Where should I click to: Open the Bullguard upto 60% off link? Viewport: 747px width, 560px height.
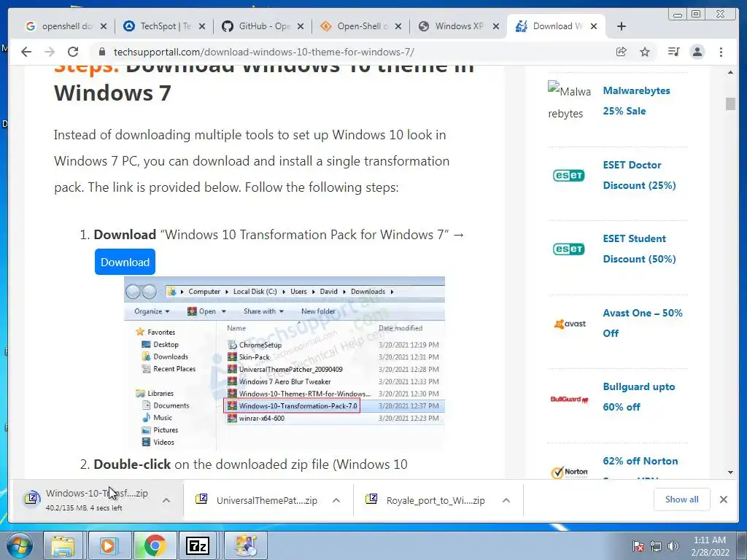(x=639, y=397)
